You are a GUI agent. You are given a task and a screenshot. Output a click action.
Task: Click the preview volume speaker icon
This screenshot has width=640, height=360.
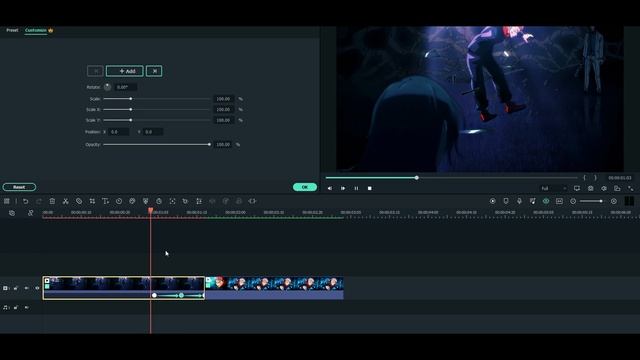point(604,188)
